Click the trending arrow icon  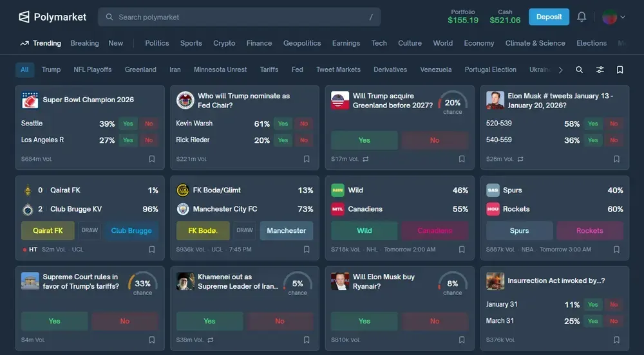coord(24,43)
